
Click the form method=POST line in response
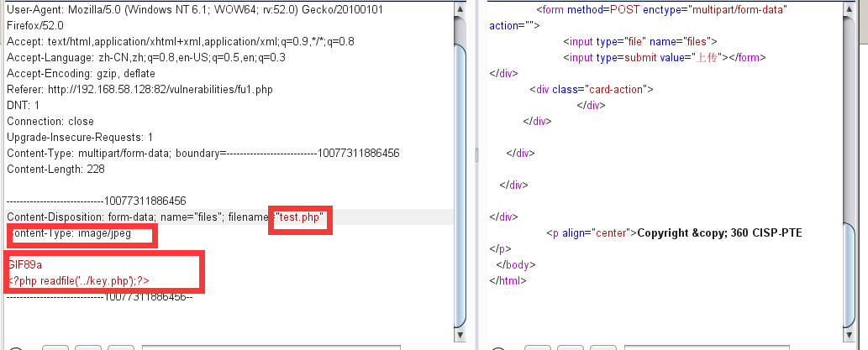(662, 9)
